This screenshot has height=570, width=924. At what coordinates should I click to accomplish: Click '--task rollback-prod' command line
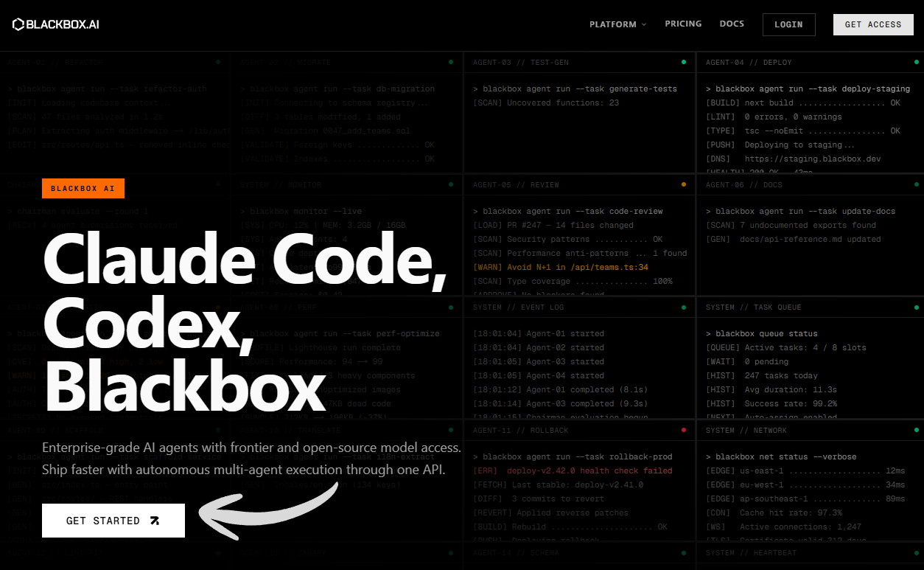(x=573, y=457)
